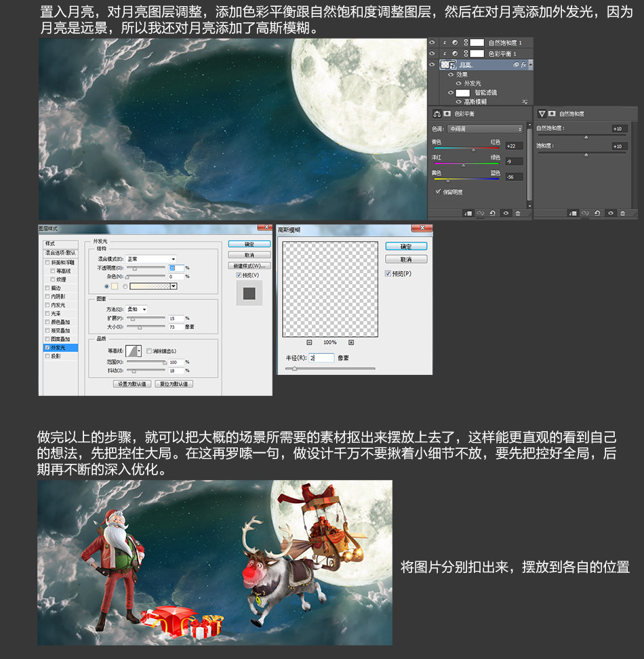Open the 混合模式 正常 dropdown
This screenshot has height=659, width=644.
151,259
